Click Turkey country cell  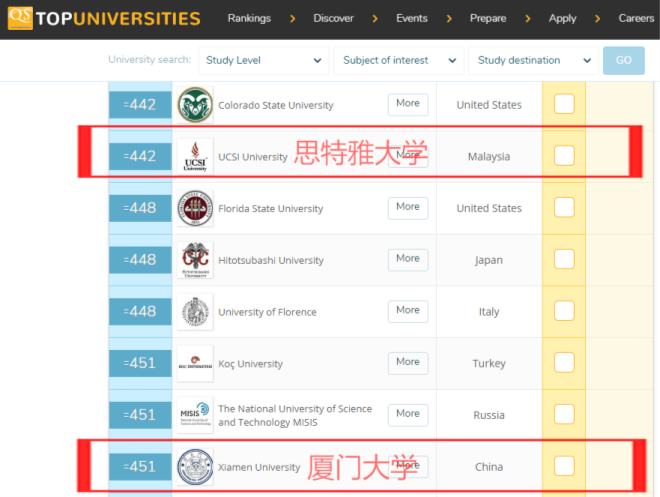(x=489, y=363)
